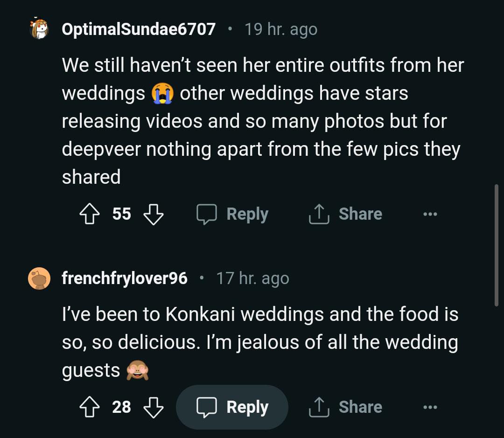Click the 55 vote count
504x438 pixels.
(121, 214)
